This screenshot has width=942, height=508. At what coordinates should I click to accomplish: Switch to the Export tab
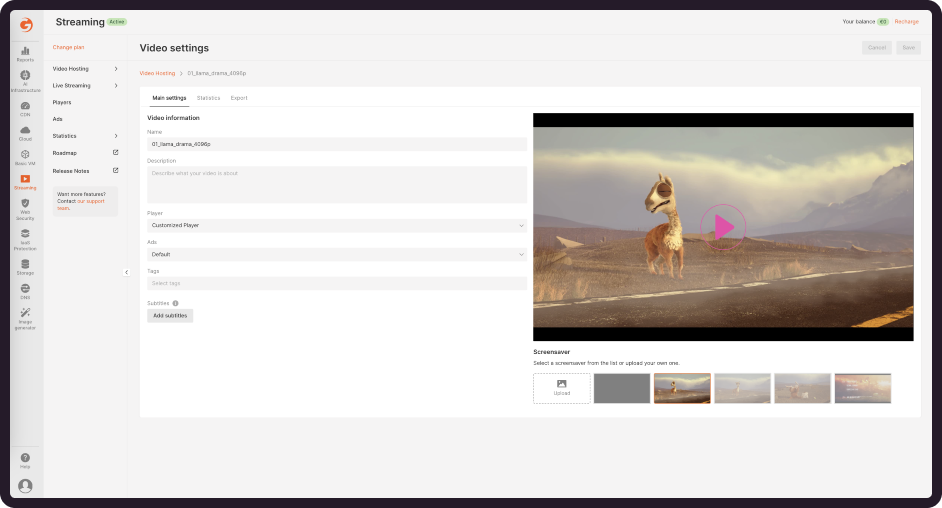coord(239,98)
